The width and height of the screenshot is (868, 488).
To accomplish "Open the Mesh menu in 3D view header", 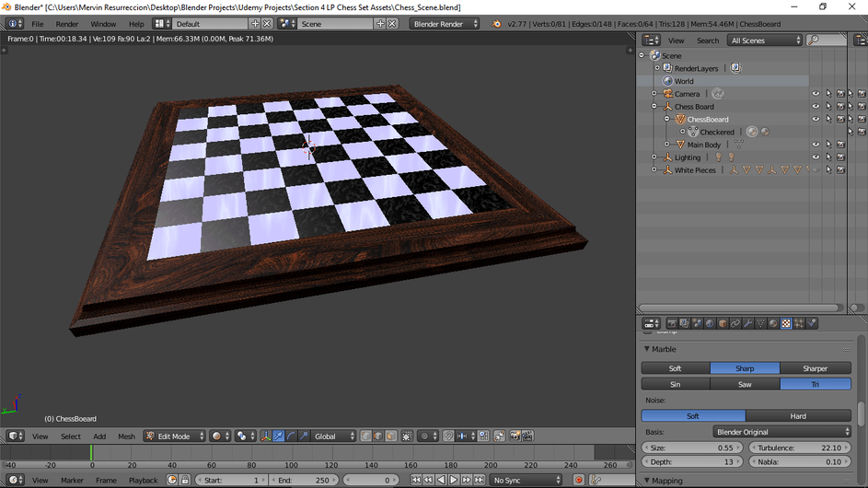I will click(126, 436).
